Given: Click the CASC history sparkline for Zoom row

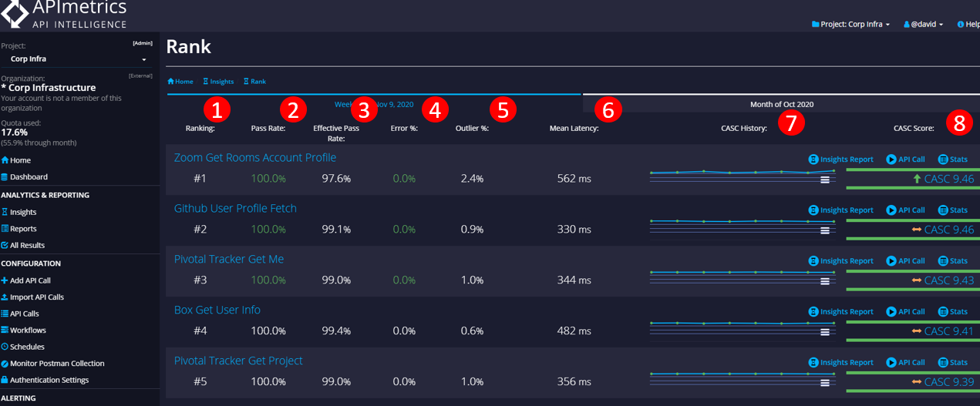Looking at the screenshot, I should tap(743, 176).
